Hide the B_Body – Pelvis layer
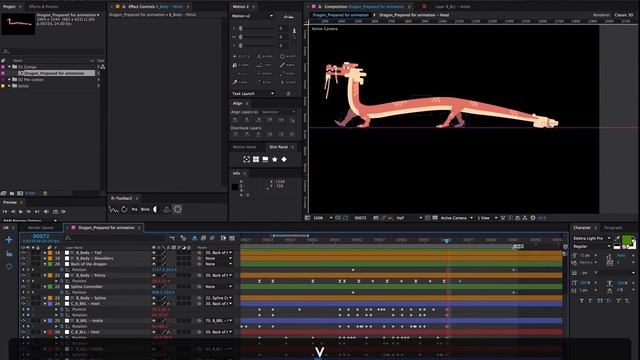Image resolution: width=640 pixels, height=360 pixels. [23, 276]
